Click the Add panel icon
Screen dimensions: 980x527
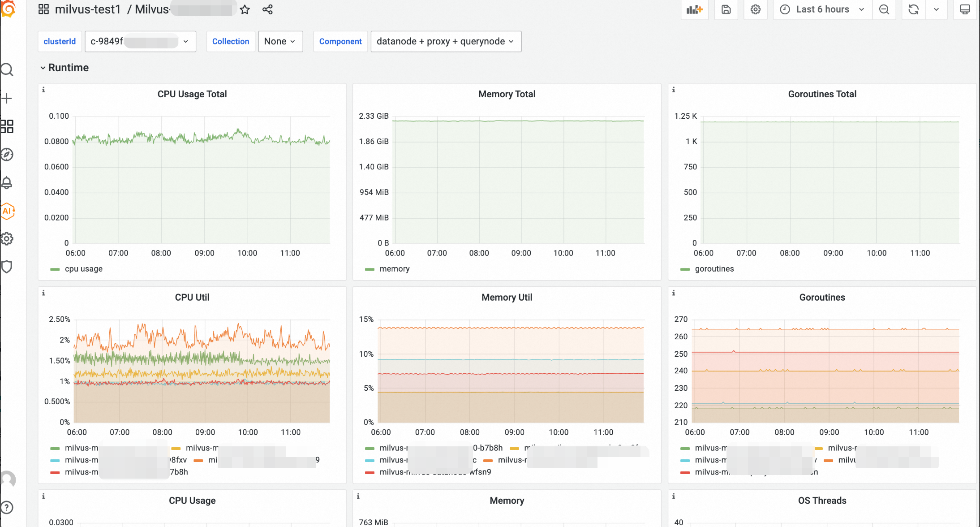[694, 9]
